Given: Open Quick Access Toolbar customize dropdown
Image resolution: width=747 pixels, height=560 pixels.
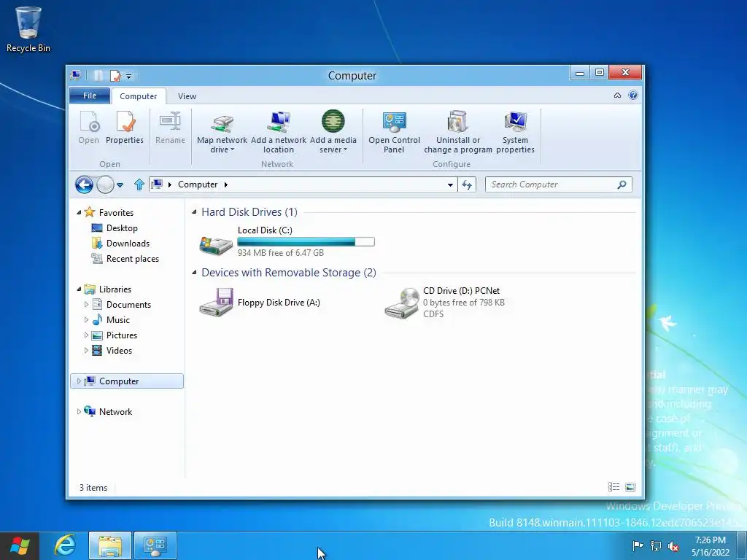Looking at the screenshot, I should point(128,76).
